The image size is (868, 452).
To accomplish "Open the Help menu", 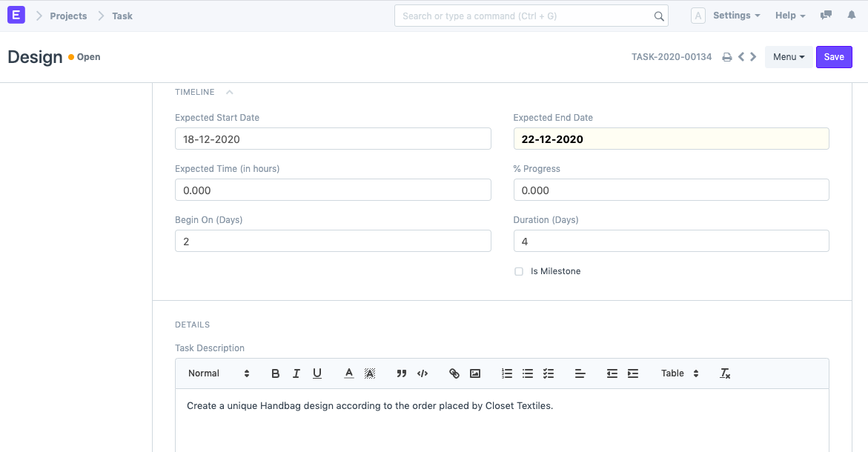I will tap(789, 15).
